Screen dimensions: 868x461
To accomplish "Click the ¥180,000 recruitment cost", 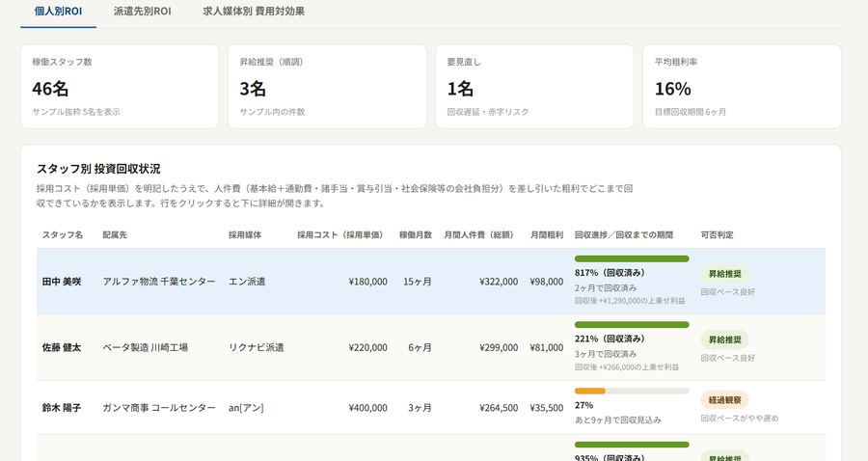I will 368,282.
